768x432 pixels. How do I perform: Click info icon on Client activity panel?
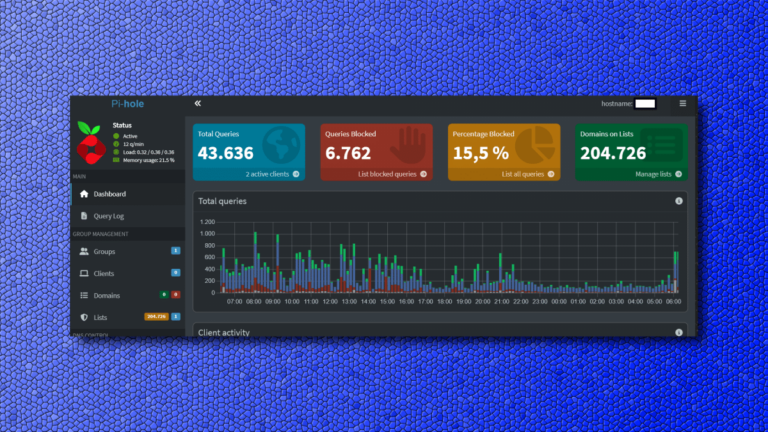point(679,331)
